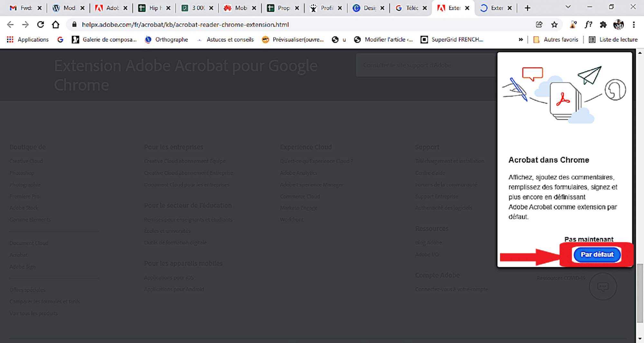The height and width of the screenshot is (343, 644).
Task: Close the WordPress Mod tab
Action: click(x=82, y=8)
